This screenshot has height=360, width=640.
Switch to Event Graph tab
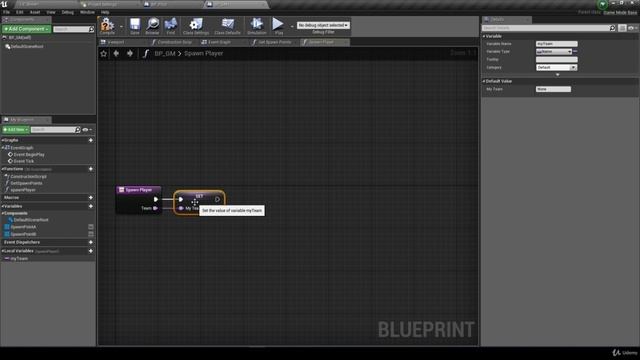click(x=219, y=42)
